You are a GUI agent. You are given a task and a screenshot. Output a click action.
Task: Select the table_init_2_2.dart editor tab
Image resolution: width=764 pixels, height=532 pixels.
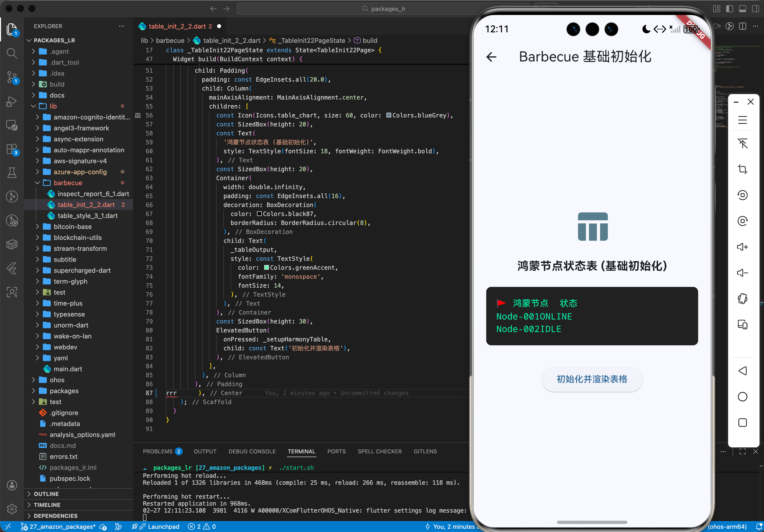(180, 26)
